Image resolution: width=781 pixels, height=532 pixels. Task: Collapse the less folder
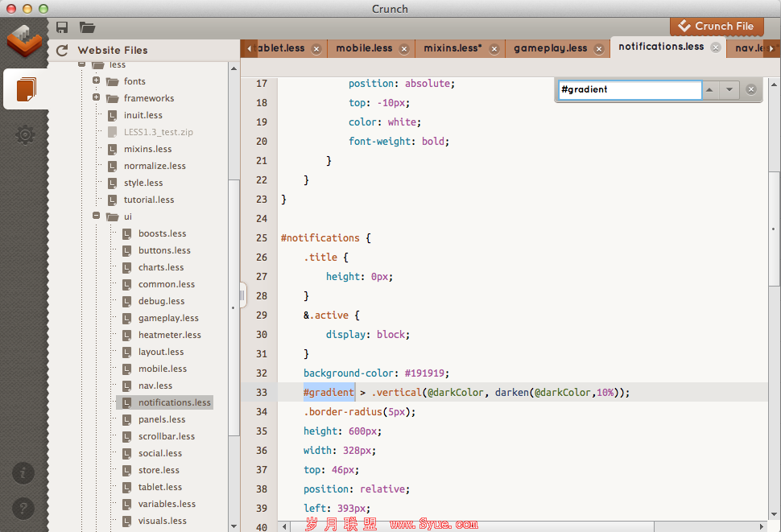click(81, 64)
